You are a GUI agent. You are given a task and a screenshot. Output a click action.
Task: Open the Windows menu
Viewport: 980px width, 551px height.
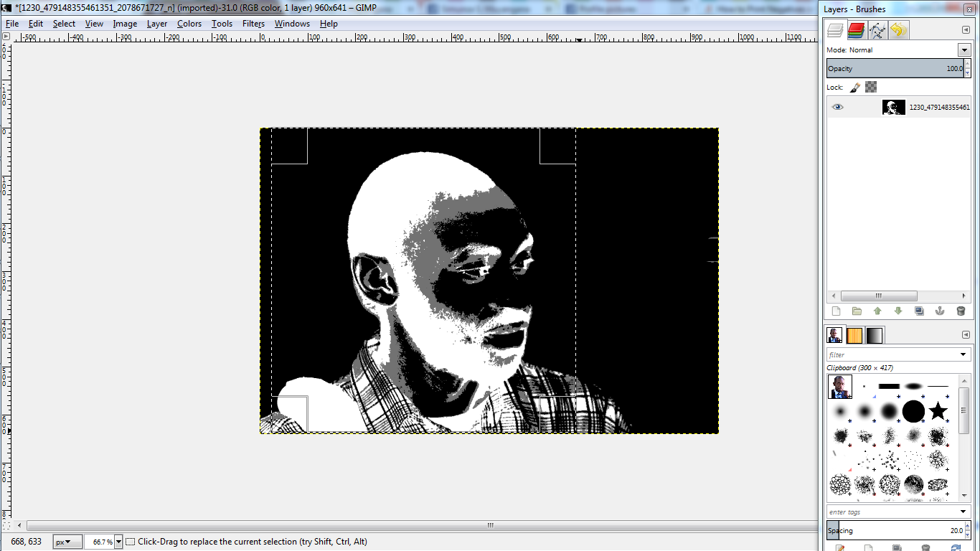point(292,24)
